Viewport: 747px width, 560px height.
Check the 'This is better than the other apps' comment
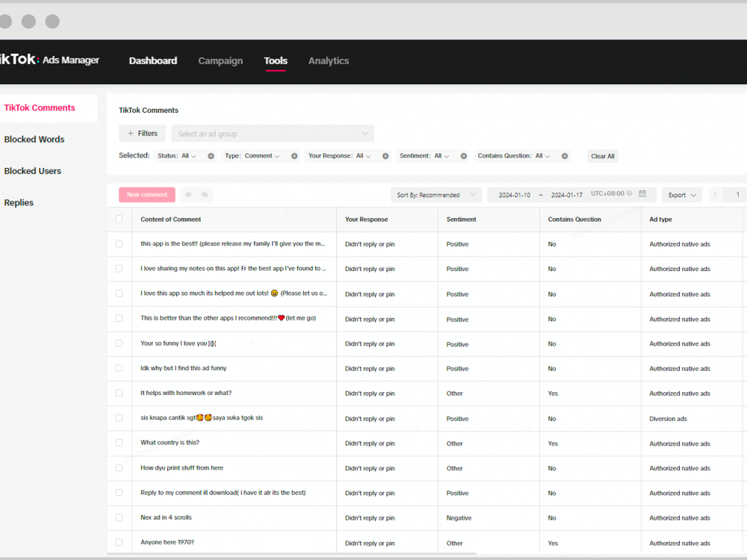119,318
